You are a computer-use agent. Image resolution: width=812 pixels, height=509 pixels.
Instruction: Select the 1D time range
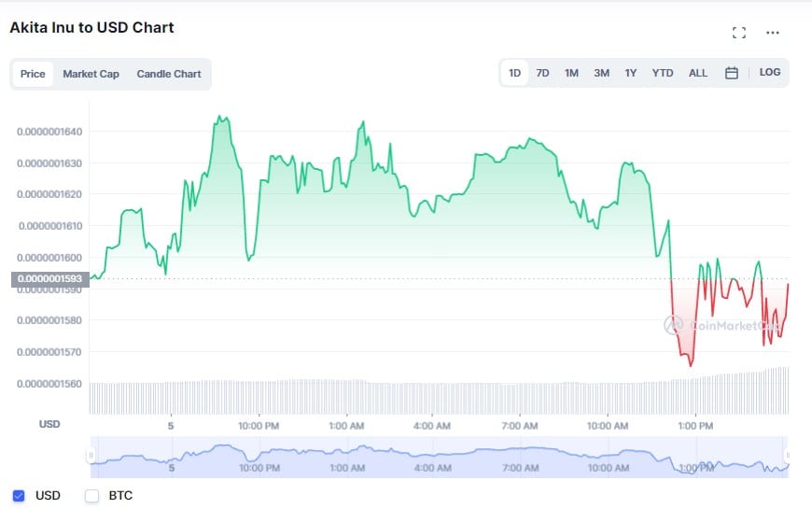click(x=514, y=73)
